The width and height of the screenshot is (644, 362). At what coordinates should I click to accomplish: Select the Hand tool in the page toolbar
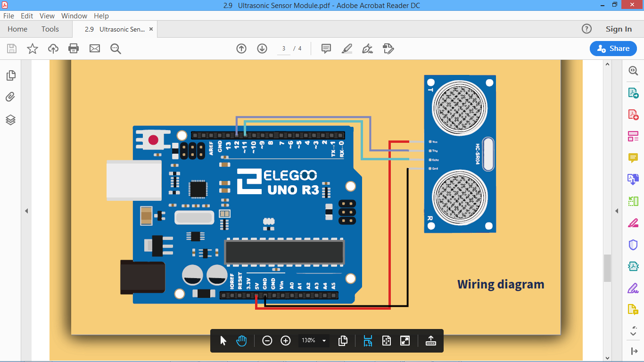point(241,340)
